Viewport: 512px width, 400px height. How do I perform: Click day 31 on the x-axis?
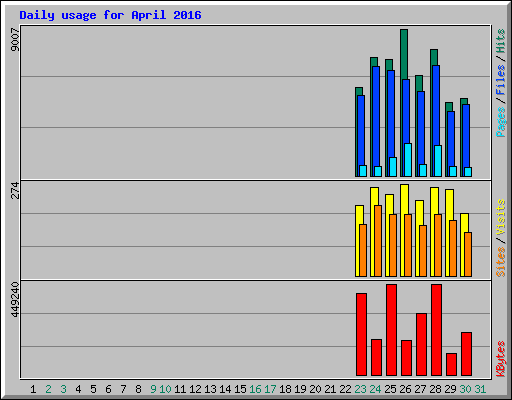pos(480,389)
